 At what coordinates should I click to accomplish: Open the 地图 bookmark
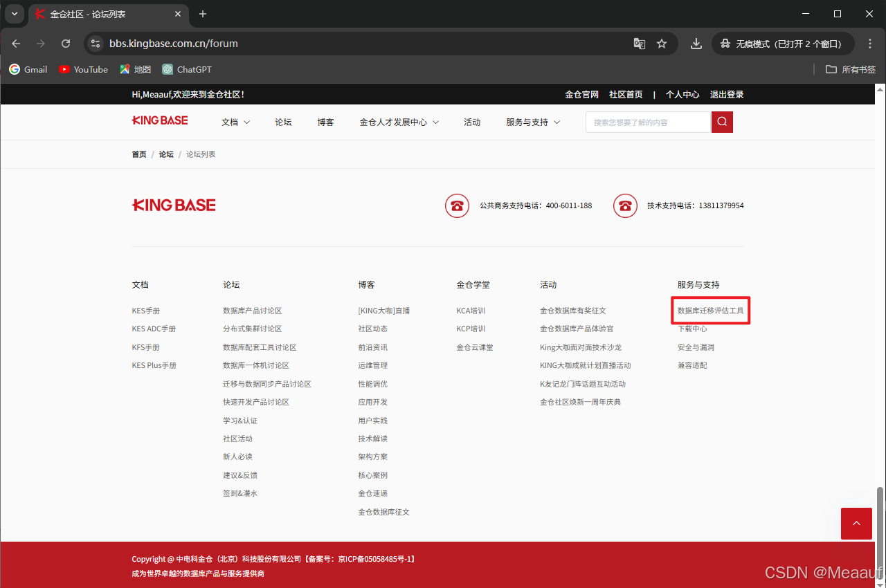[x=135, y=69]
